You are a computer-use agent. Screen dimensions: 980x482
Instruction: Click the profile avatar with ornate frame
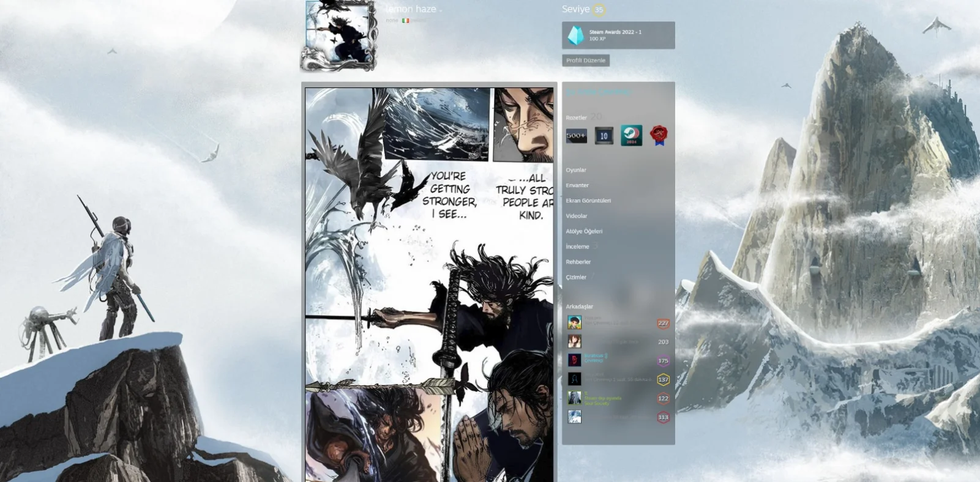tap(339, 35)
